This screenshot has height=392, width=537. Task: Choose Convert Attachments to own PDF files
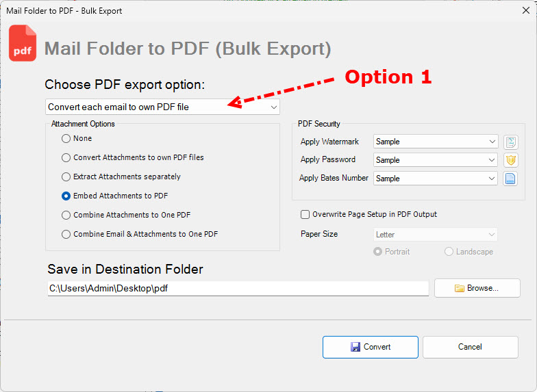pos(66,157)
